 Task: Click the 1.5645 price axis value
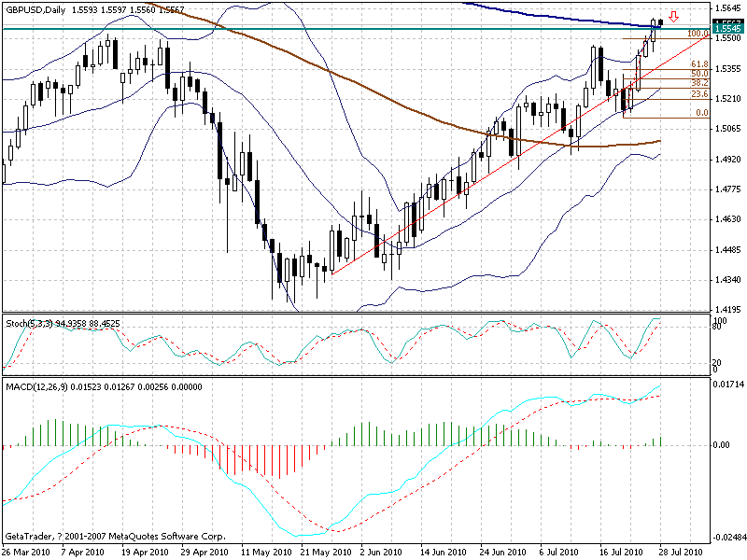click(x=727, y=8)
